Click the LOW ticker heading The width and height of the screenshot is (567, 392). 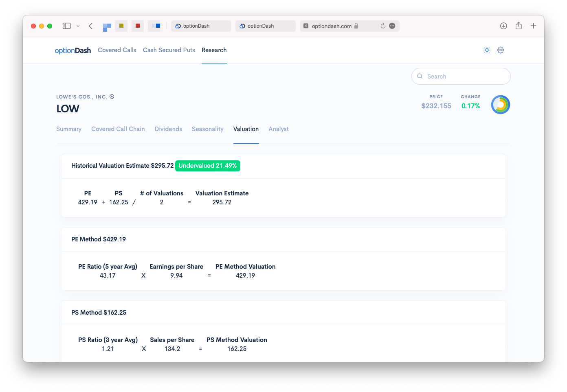tap(68, 109)
